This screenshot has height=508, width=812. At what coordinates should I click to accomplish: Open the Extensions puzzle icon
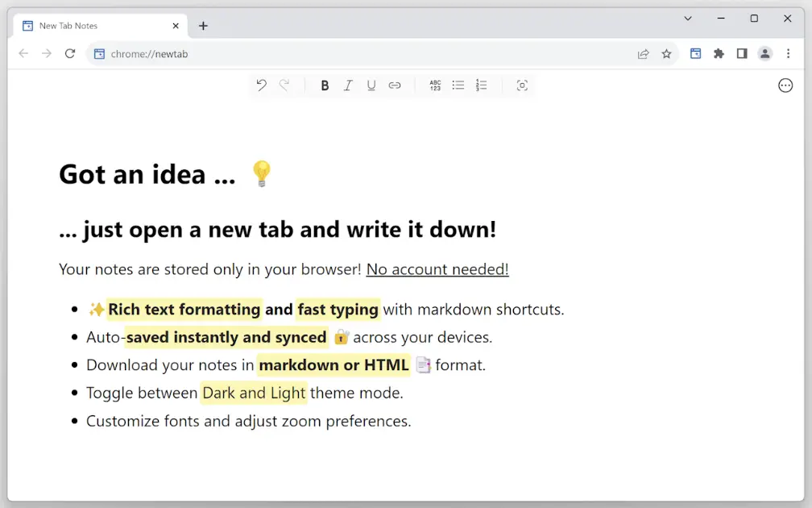[x=719, y=53]
